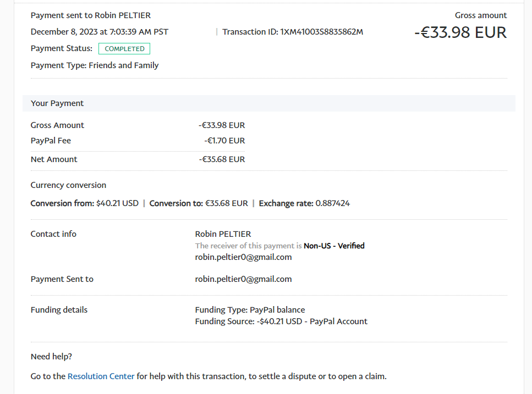Screen dimensions: 532x394
Task: Click the PayPal Fee amount -€1.70 EUR
Action: (224, 141)
